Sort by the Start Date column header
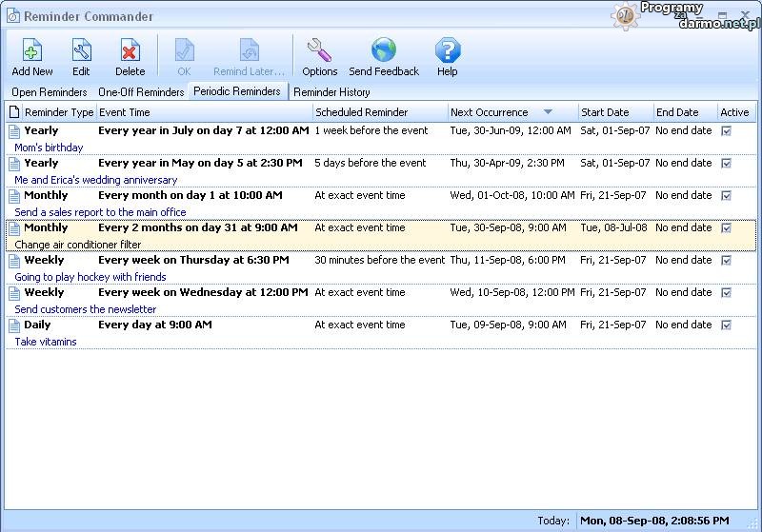 (605, 112)
